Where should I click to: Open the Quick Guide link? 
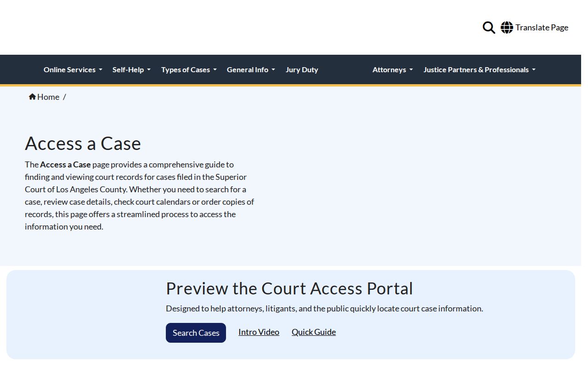click(x=314, y=332)
